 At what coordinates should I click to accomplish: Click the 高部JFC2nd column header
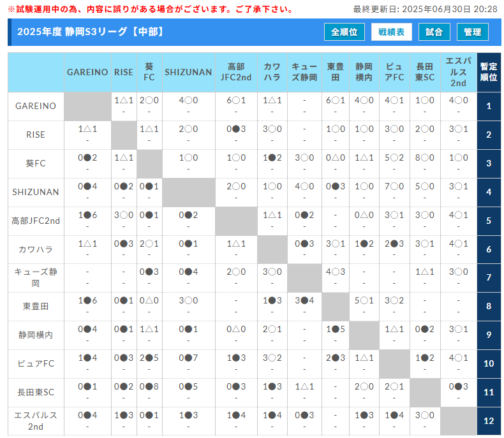(x=236, y=72)
